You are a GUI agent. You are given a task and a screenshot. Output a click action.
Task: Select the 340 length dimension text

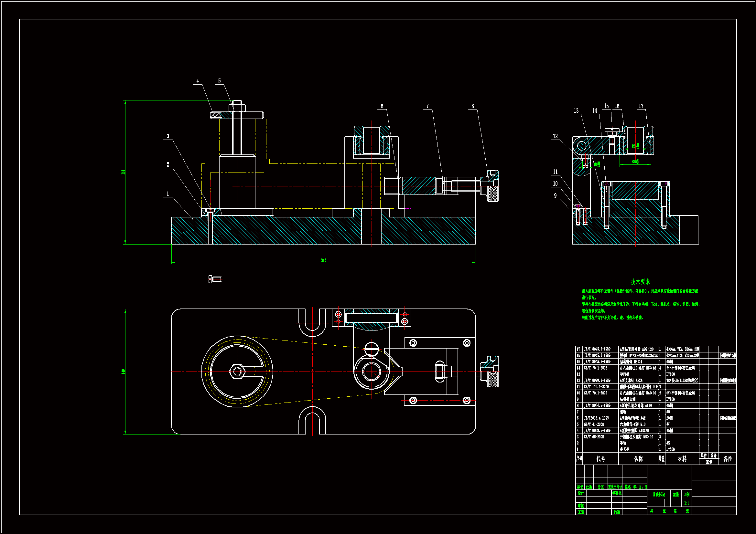(x=323, y=260)
